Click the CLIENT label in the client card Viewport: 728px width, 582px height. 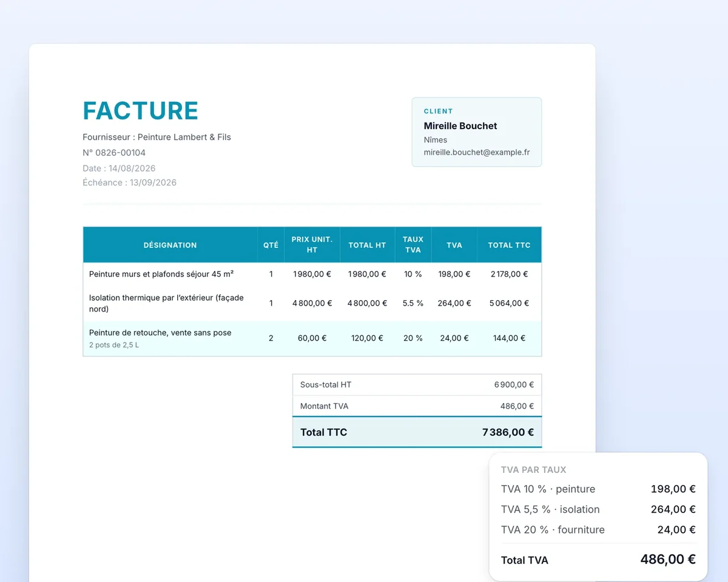tap(439, 112)
